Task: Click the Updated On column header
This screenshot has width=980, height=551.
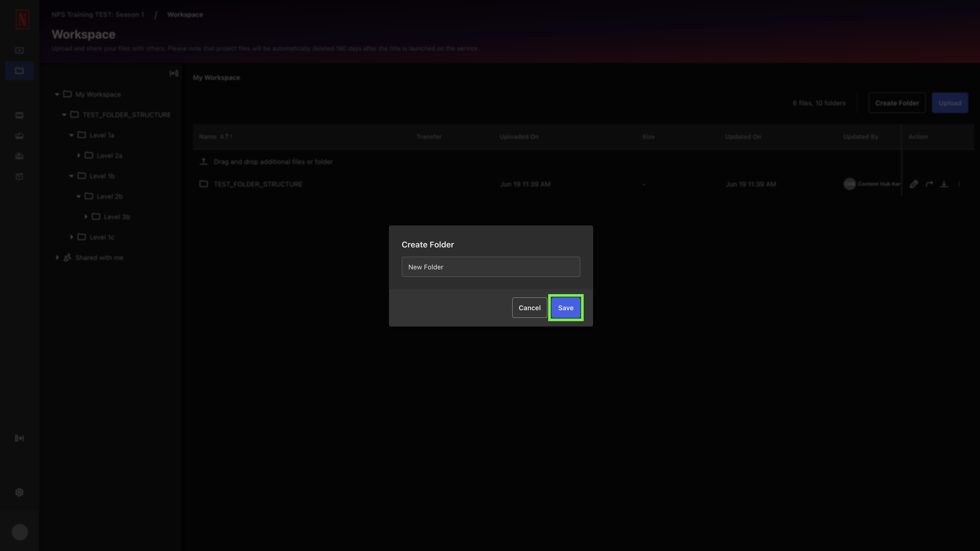Action: click(743, 136)
